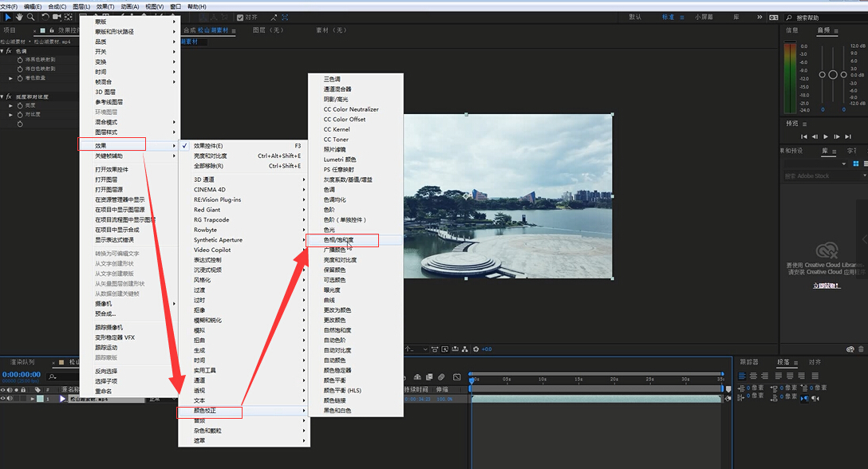Select the arrow Selection tool
Screen dimensions: 868x469
(x=8, y=18)
